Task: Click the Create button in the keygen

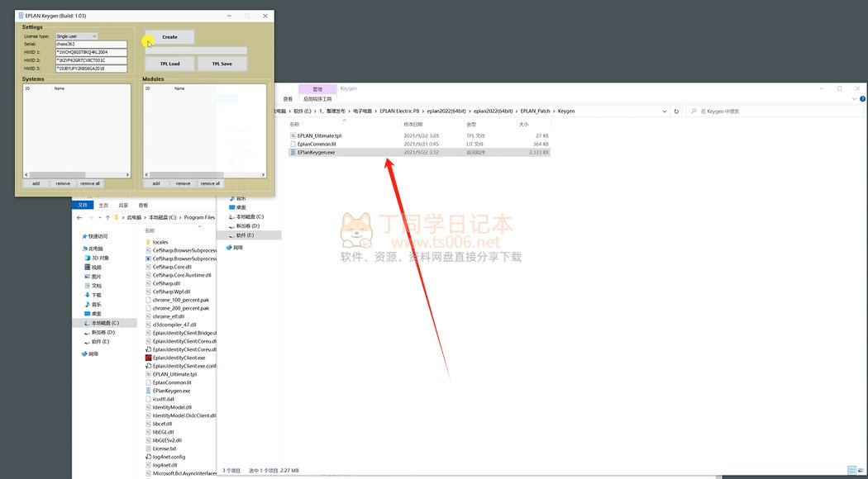Action: point(169,37)
